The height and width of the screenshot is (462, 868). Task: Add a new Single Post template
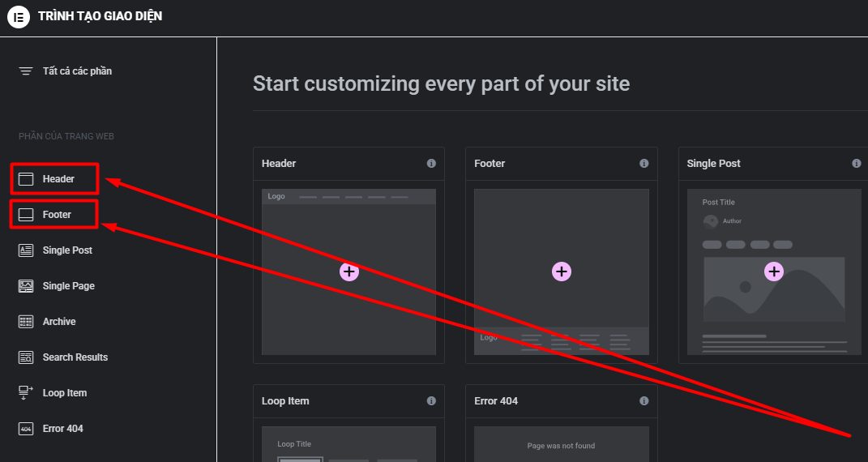point(774,272)
